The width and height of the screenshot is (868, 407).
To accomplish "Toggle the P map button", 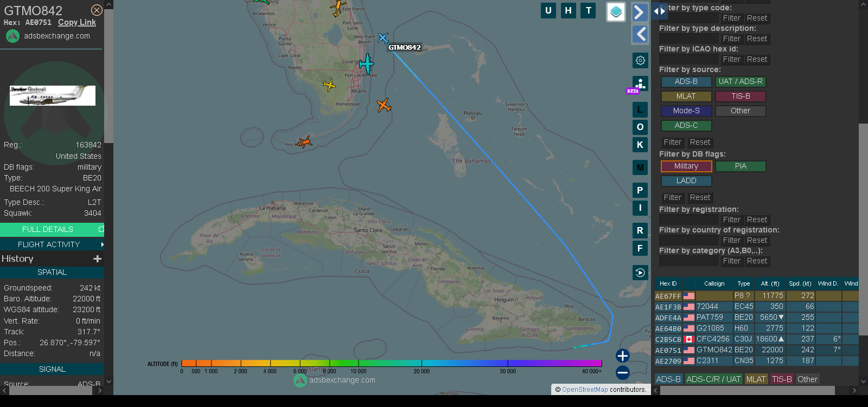I will [x=640, y=190].
